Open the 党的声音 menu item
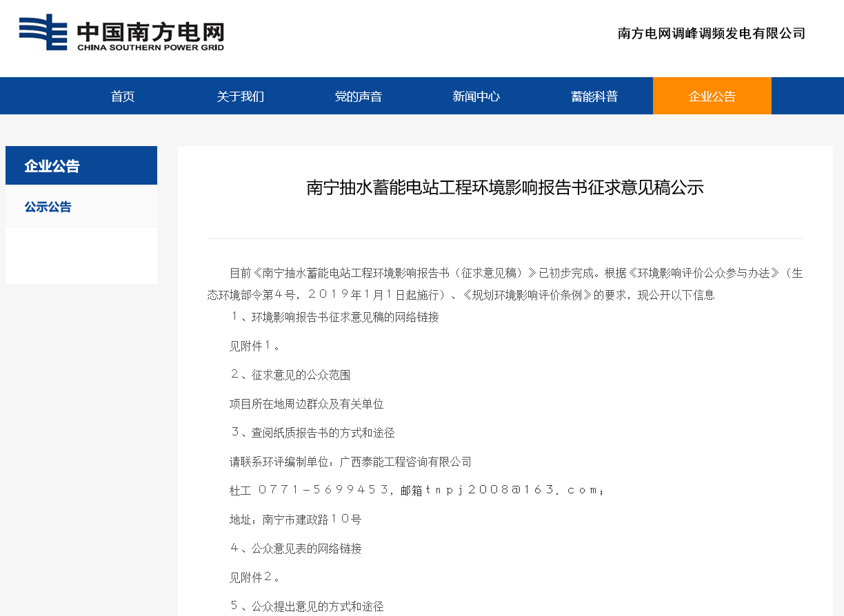The height and width of the screenshot is (616, 844). 359,96
